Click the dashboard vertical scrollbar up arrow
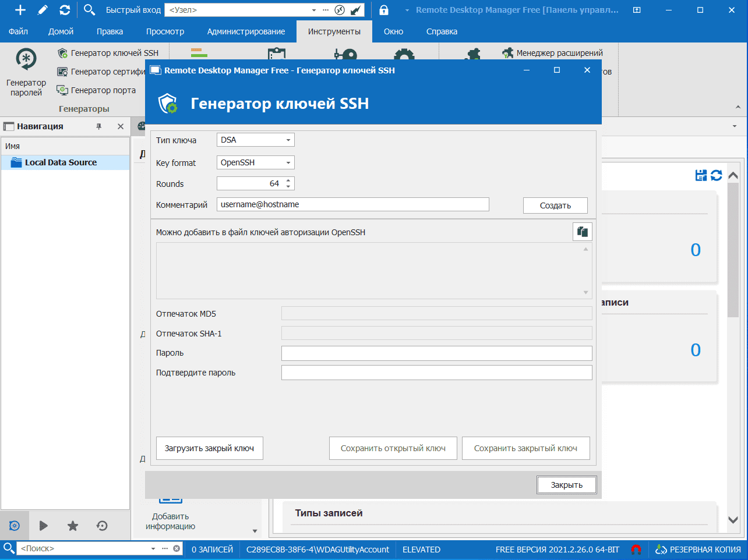Viewport: 748px width, 560px height. [733, 176]
